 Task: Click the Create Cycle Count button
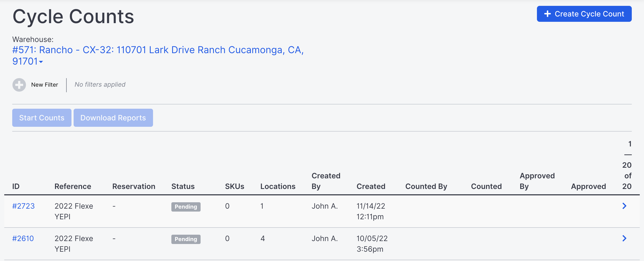(584, 14)
